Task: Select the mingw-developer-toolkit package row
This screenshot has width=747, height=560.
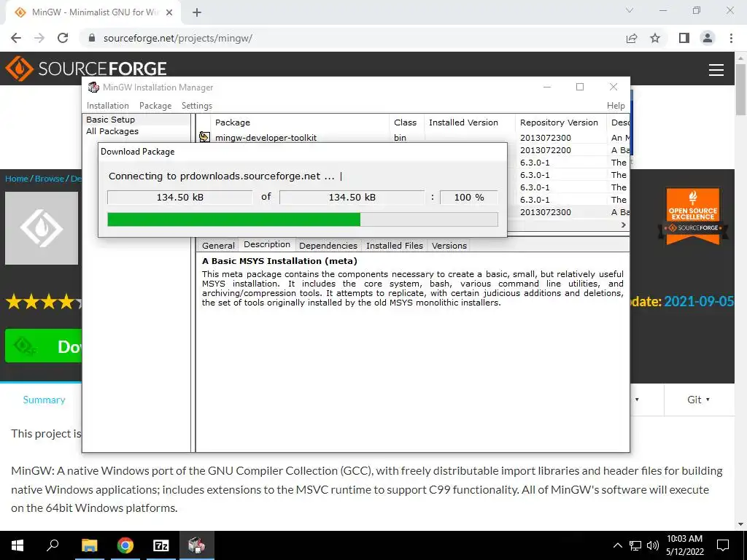Action: (x=414, y=137)
